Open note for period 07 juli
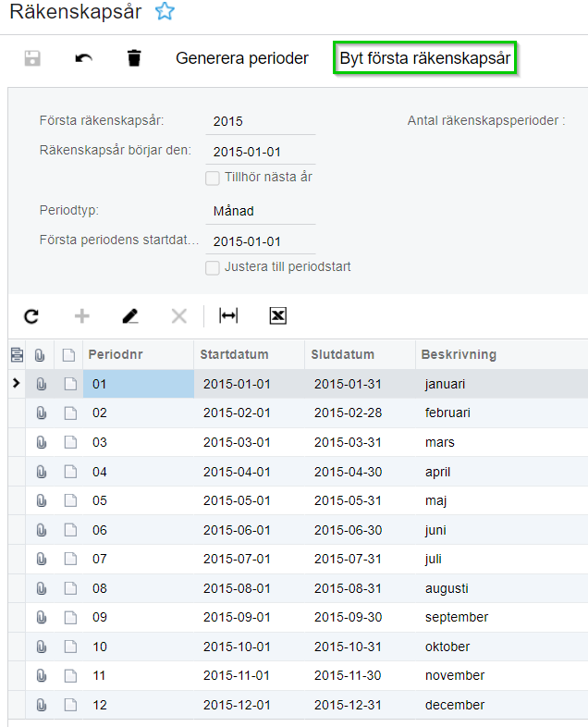This screenshot has width=588, height=727. 70,559
